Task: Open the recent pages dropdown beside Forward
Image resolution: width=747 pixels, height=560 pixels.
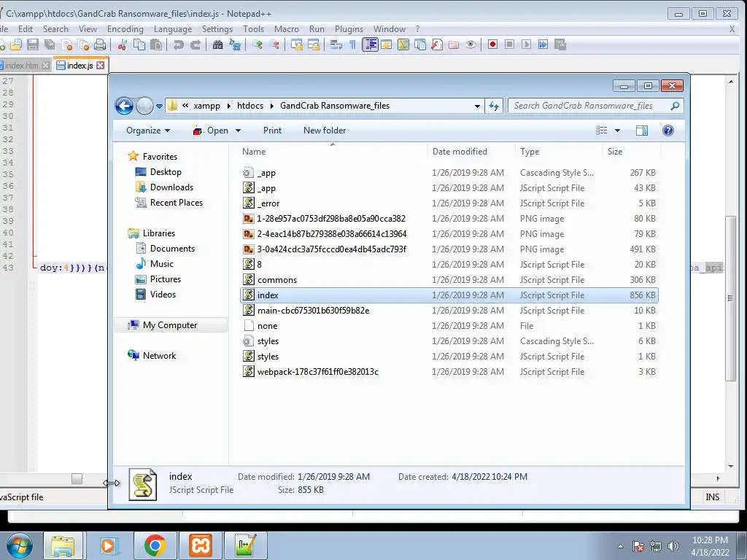Action: [x=159, y=106]
